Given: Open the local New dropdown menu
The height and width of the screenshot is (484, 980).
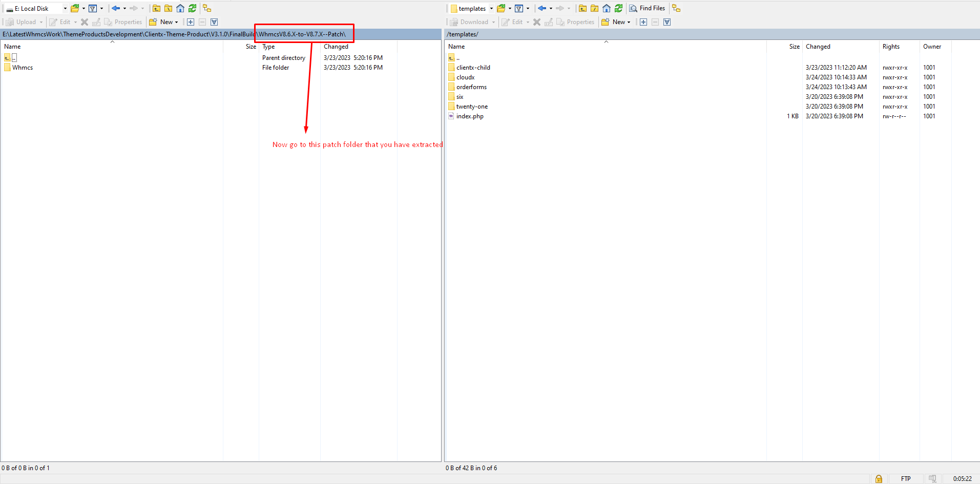Looking at the screenshot, I should coord(169,22).
